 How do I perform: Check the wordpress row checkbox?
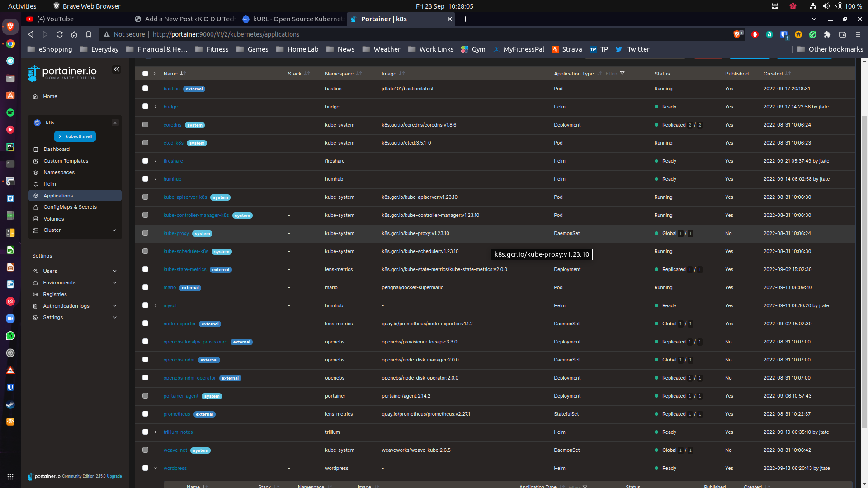point(145,468)
